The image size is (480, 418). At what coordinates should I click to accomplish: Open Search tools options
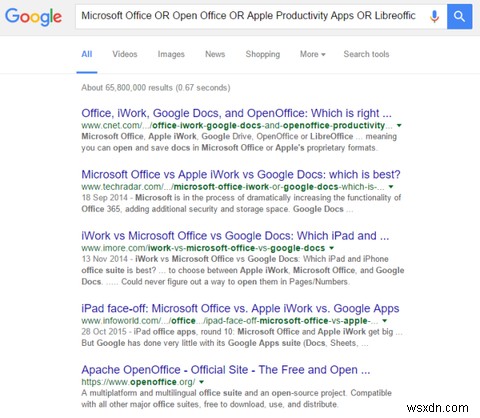tap(366, 54)
